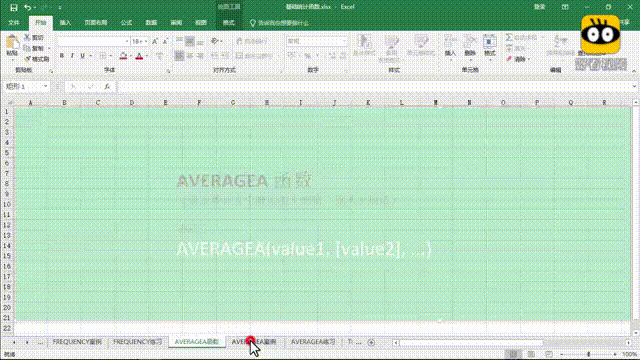This screenshot has width=640, height=360.
Task: Open the number format combo box
Action: coord(317,41)
